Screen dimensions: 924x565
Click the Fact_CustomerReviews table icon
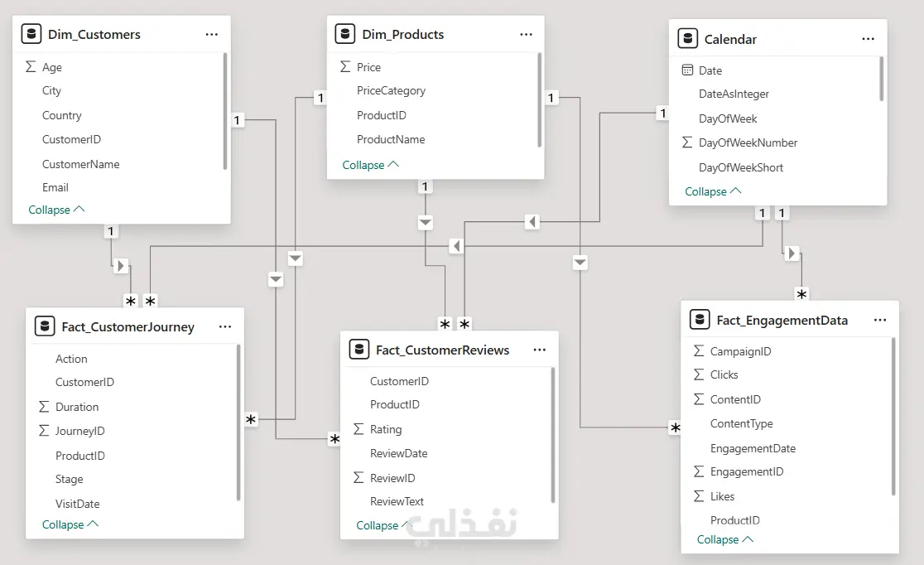(x=359, y=350)
